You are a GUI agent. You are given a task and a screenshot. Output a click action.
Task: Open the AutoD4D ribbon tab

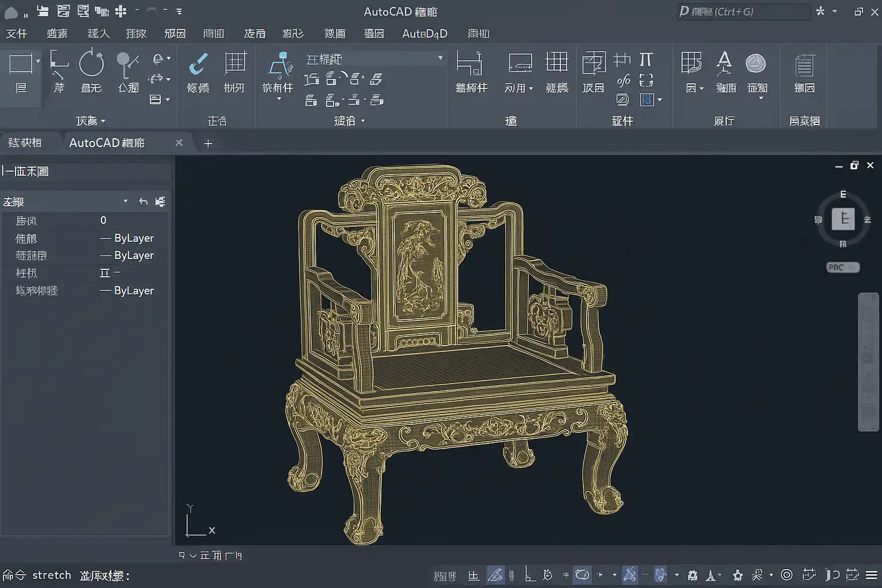tap(424, 34)
